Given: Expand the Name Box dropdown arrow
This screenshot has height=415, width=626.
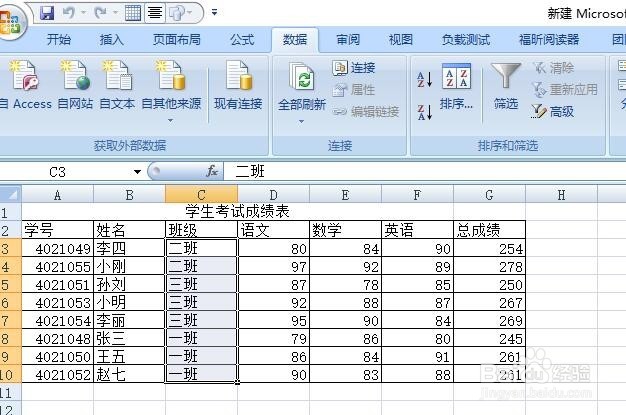Looking at the screenshot, I should [x=137, y=172].
